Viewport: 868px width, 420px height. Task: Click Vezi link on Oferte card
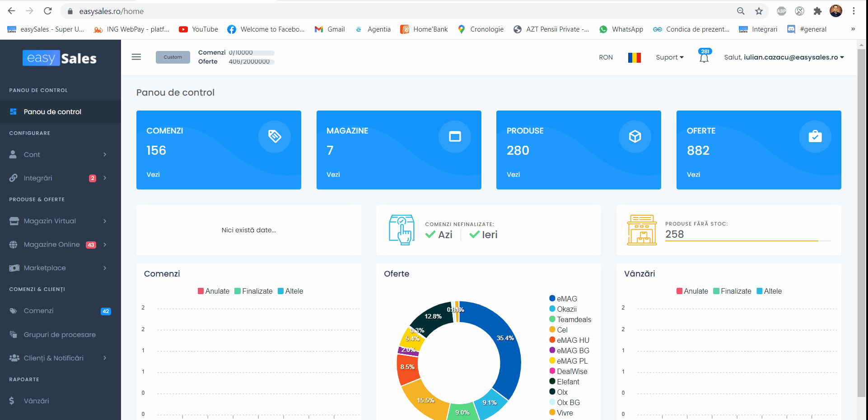click(x=693, y=175)
